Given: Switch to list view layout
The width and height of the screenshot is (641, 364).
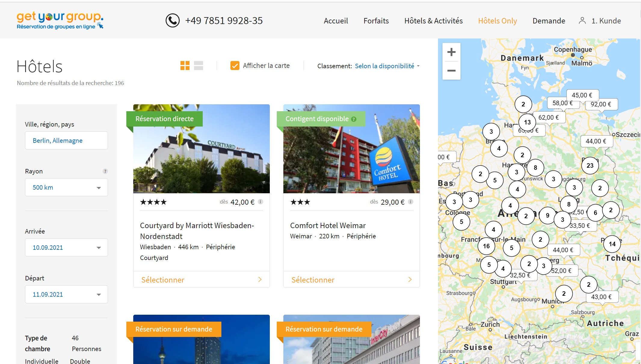Looking at the screenshot, I should (x=199, y=66).
